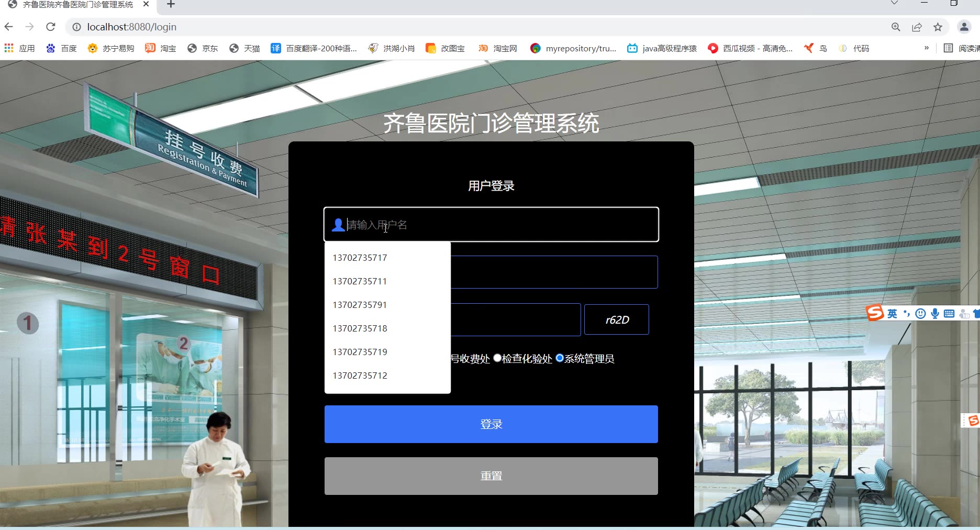Click the Sogou input method S logo
Screen dimensions: 980x530
875,313
